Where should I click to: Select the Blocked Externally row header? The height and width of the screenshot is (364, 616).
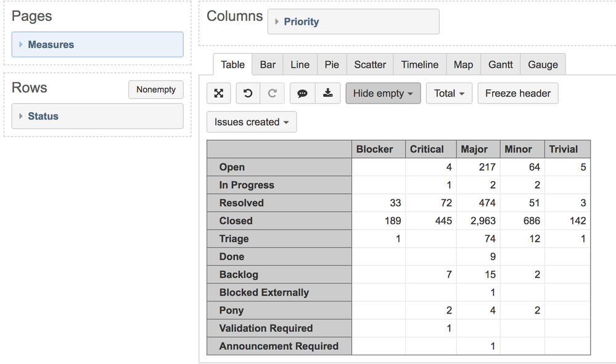coord(279,293)
